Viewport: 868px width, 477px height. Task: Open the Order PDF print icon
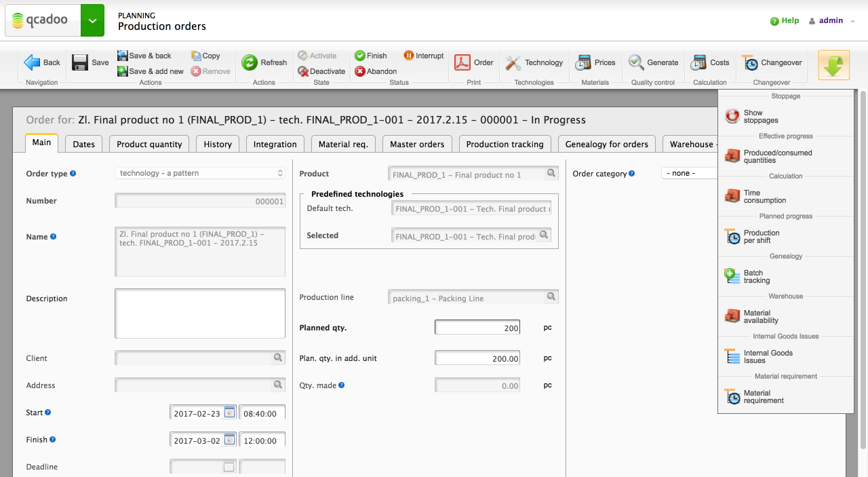(462, 62)
